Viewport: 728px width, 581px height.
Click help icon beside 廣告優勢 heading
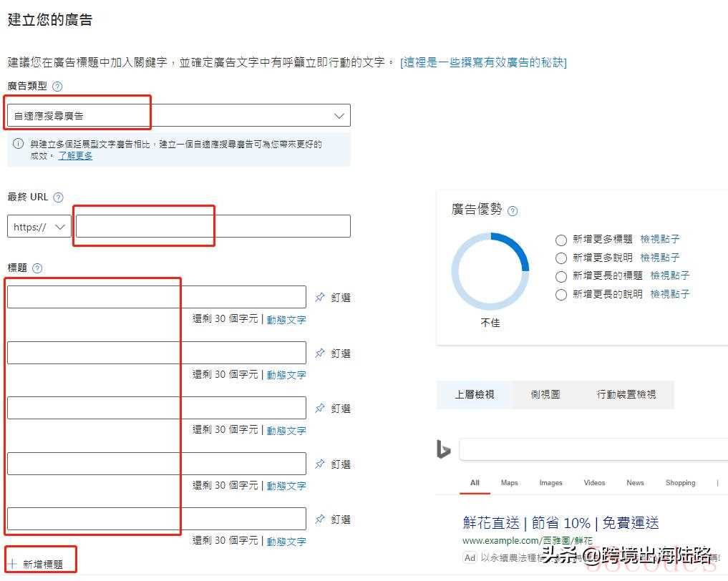[512, 210]
